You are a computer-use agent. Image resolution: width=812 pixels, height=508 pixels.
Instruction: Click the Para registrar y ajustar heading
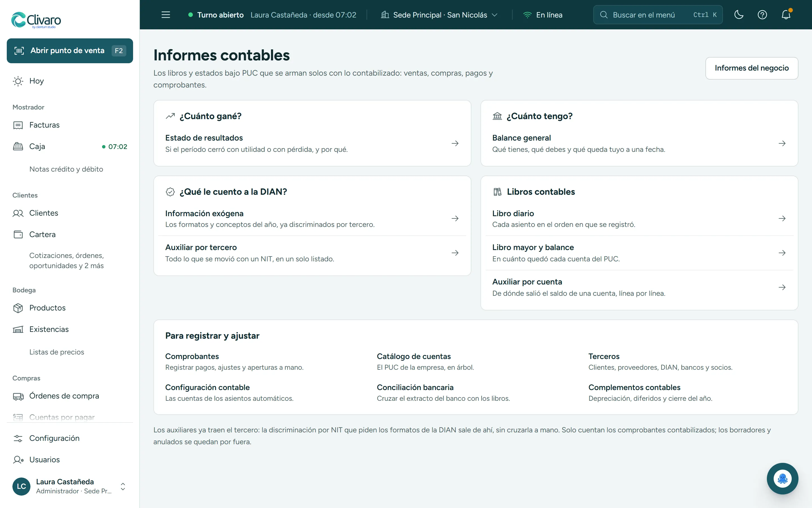pyautogui.click(x=212, y=336)
